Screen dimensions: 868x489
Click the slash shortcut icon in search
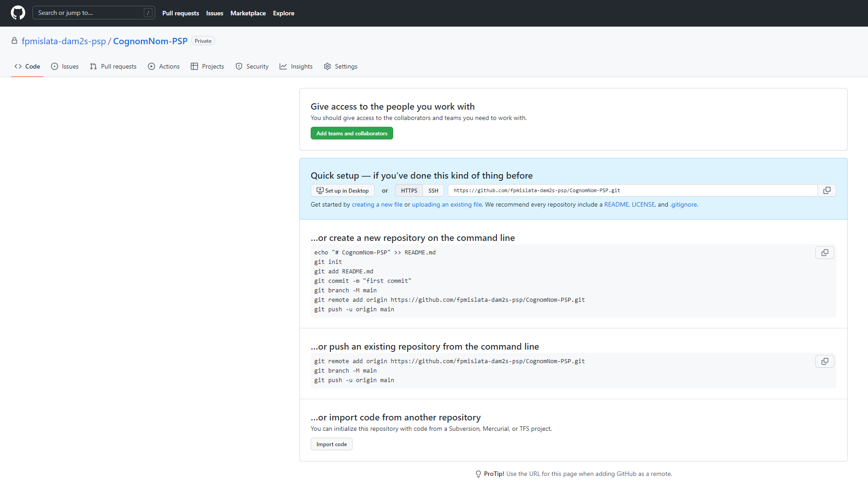pos(148,13)
